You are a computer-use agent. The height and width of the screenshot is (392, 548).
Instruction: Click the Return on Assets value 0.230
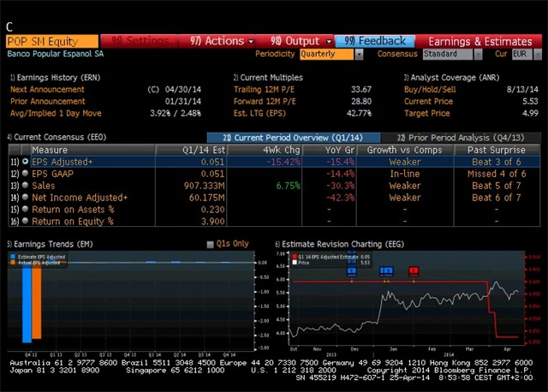point(212,210)
